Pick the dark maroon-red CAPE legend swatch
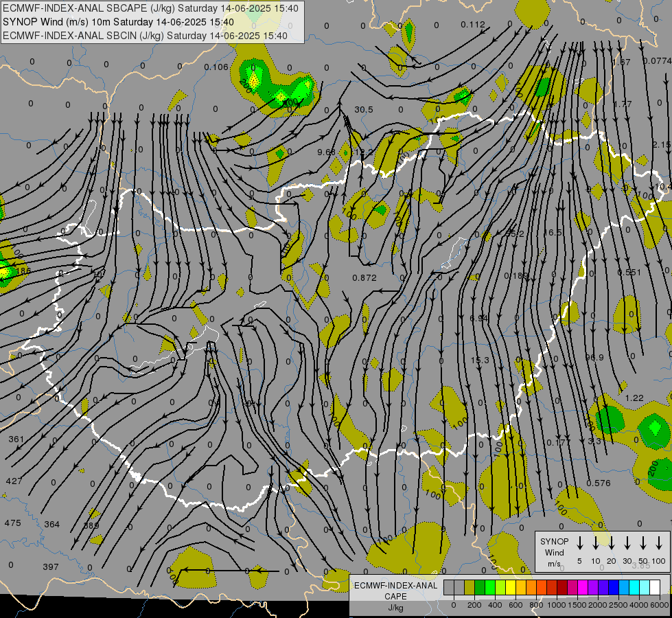Viewport: 672px width, 618px height. coord(562,588)
